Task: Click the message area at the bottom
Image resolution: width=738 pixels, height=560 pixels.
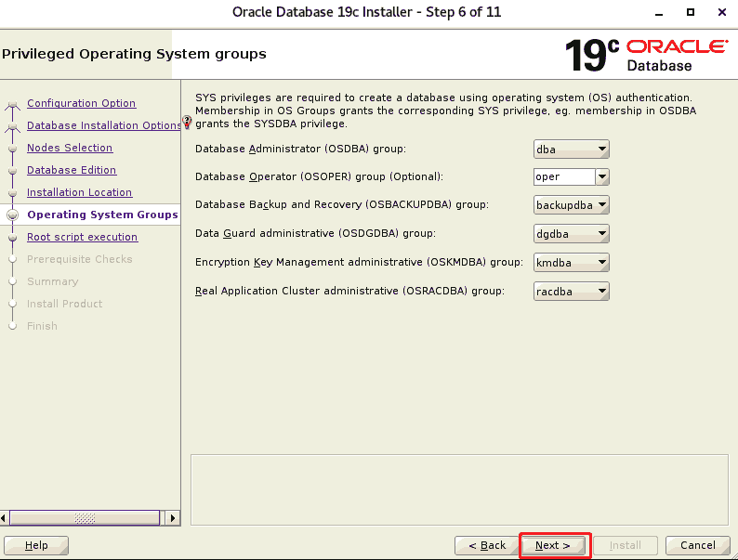Action: tap(459, 489)
